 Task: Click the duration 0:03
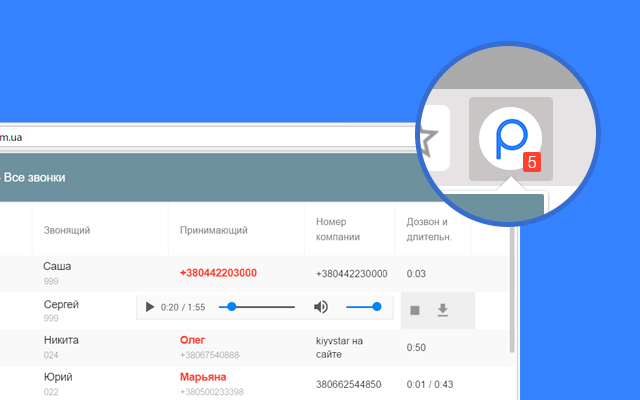[416, 273]
